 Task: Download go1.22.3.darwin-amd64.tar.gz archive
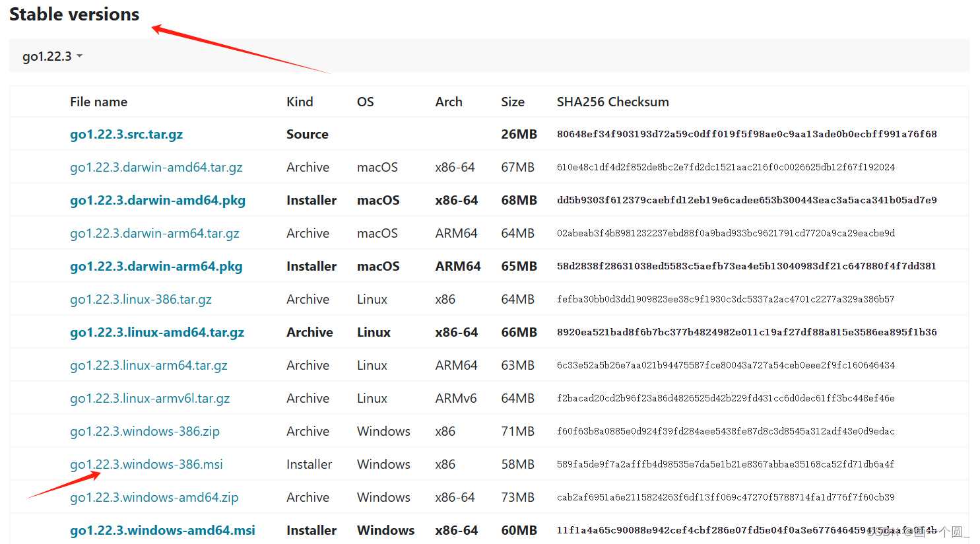(156, 167)
